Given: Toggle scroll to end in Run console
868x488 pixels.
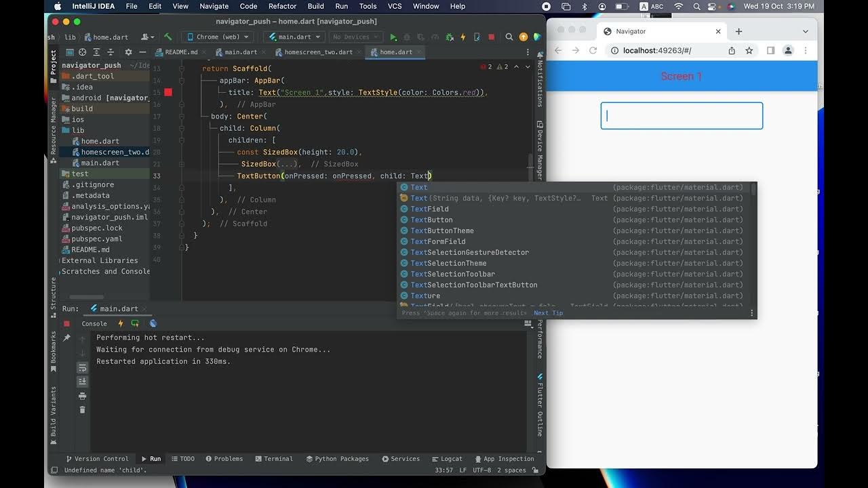Looking at the screenshot, I should click(83, 382).
